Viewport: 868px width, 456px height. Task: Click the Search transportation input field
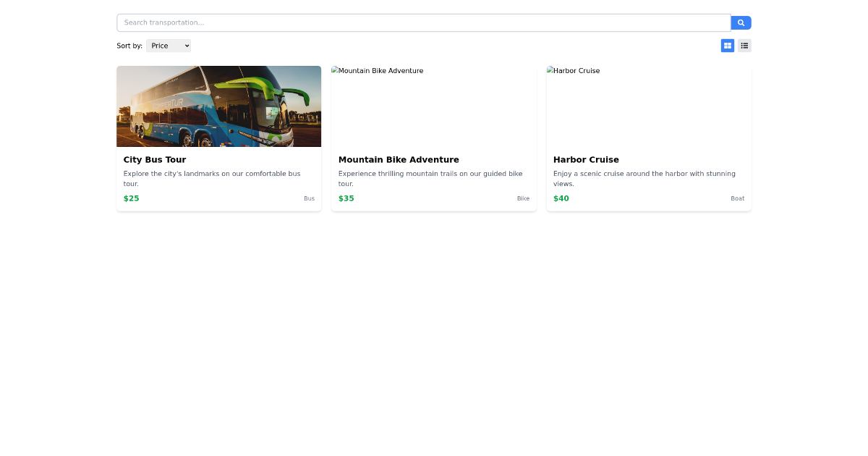pos(423,22)
